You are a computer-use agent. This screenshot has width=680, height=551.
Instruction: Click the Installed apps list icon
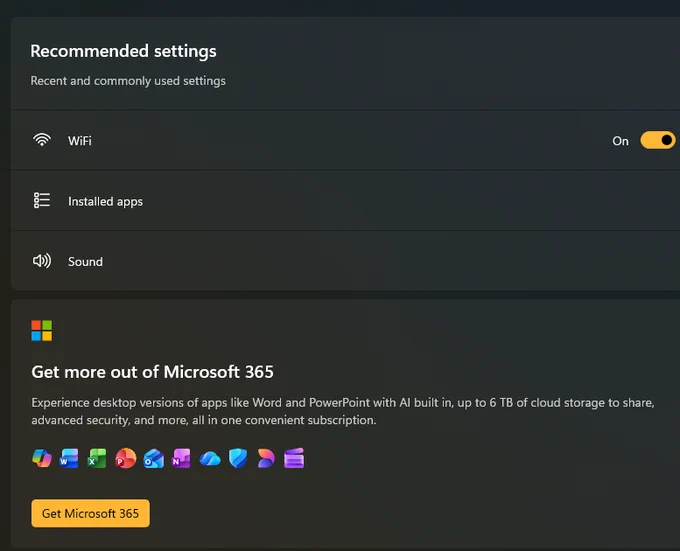[42, 200]
